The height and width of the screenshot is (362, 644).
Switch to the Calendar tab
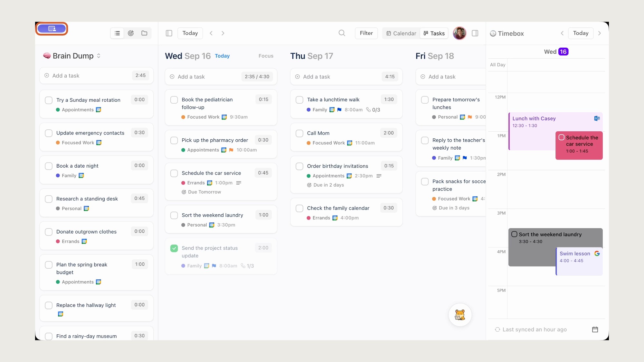(401, 33)
